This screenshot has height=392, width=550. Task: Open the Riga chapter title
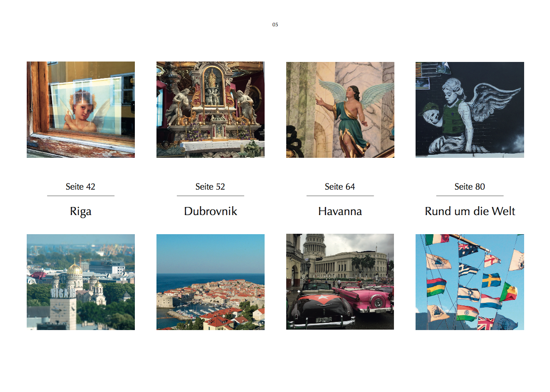click(x=81, y=212)
